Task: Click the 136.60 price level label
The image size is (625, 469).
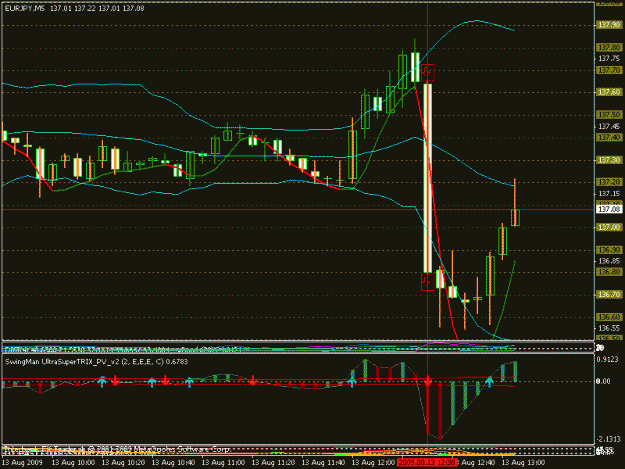Action: pos(609,317)
